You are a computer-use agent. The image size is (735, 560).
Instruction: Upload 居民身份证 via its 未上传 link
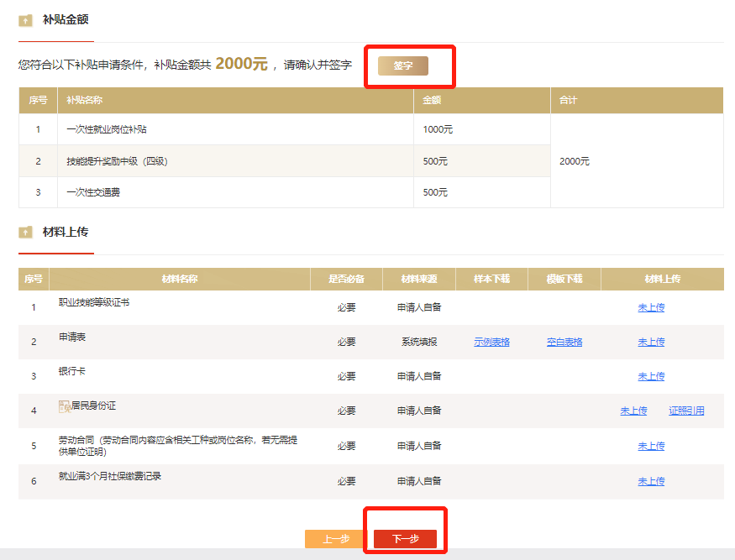point(633,411)
